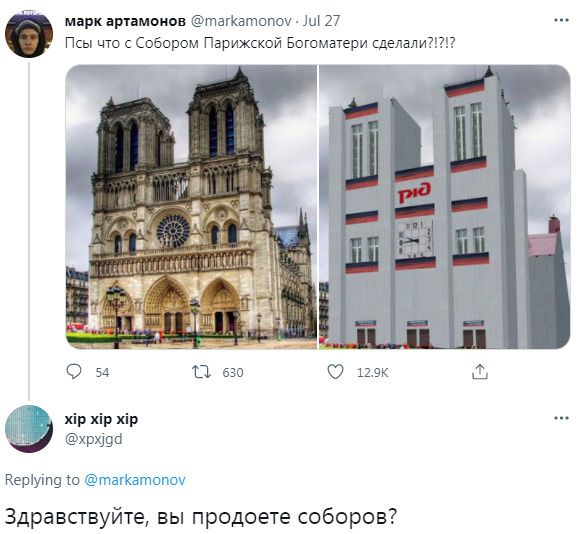This screenshot has width=581, height=534.
Task: Click the share upload icon
Action: coord(480,372)
